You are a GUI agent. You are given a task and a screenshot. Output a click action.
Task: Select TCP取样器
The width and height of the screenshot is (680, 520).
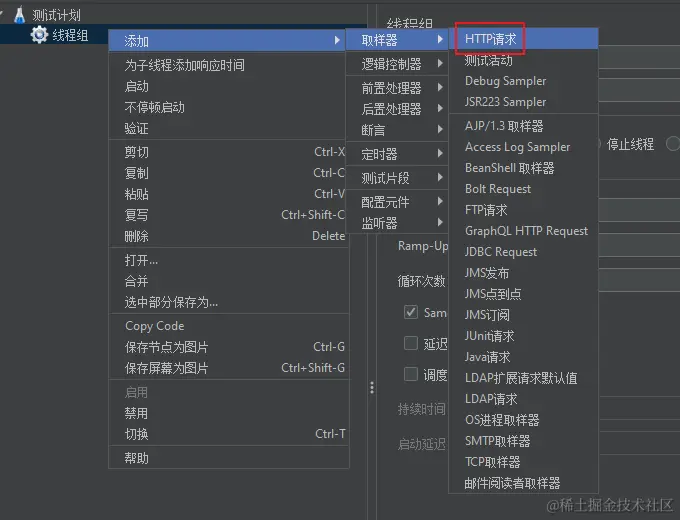click(x=523, y=462)
